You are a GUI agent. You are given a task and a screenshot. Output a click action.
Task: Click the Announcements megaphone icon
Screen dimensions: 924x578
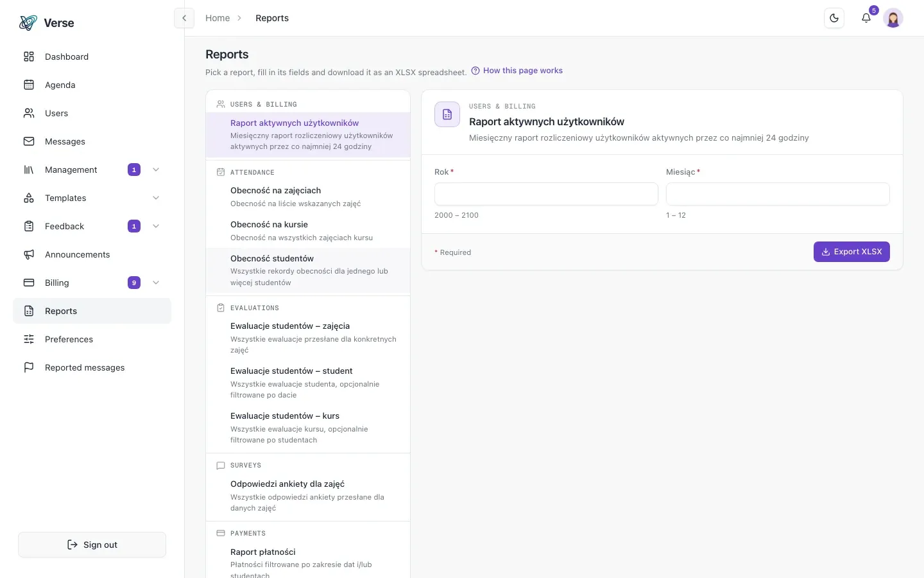pos(29,254)
